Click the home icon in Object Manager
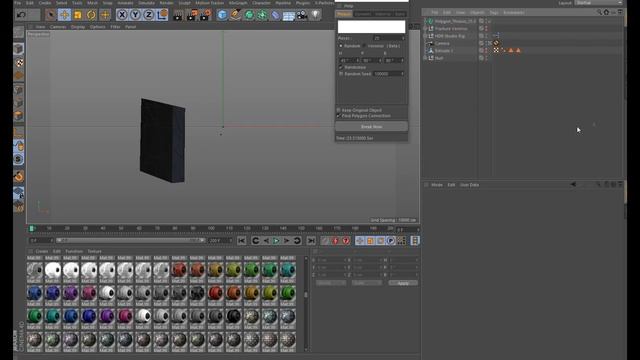640x360 pixels. [x=606, y=12]
